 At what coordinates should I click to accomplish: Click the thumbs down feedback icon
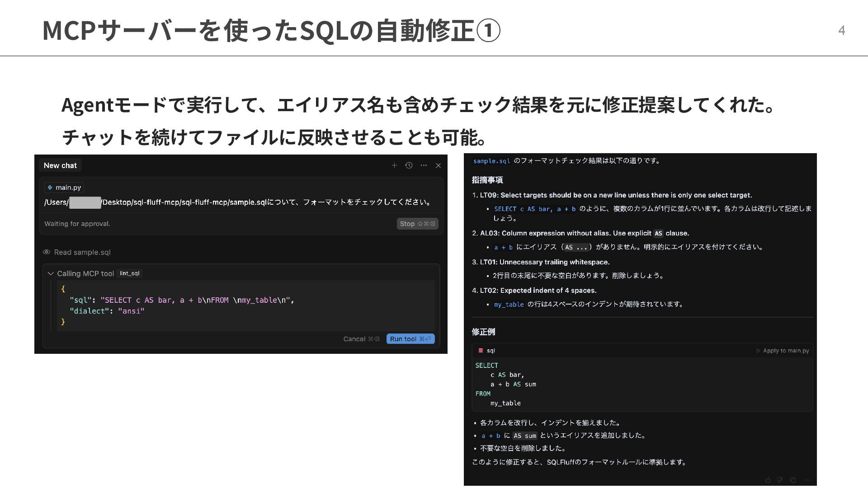pos(780,480)
